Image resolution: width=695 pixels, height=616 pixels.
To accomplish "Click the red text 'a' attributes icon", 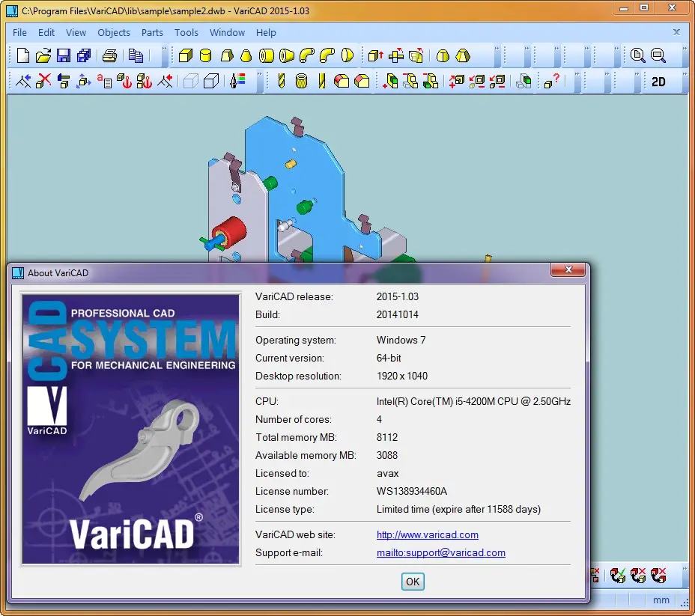I will click(104, 81).
